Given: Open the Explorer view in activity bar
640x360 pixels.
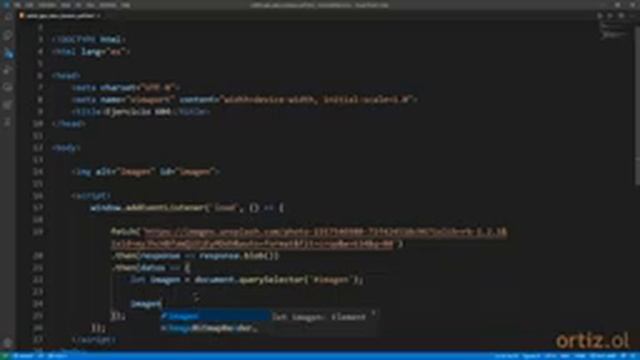Looking at the screenshot, I should click(x=8, y=18).
